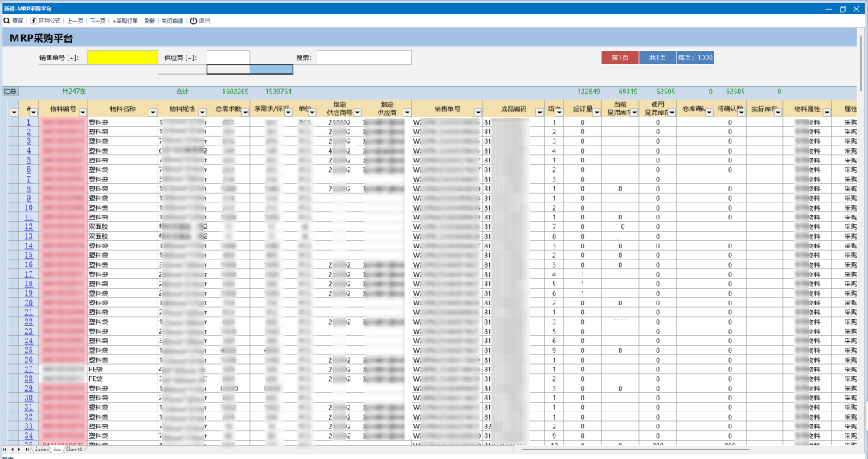
Task: Expand the 物料名称 column filter arrow
Action: 153,113
